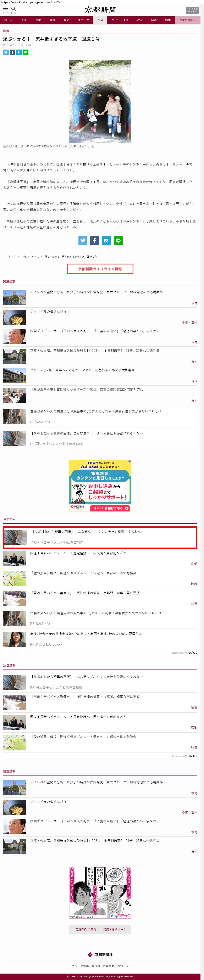Click the 京都新聞 logo at top

point(100,10)
